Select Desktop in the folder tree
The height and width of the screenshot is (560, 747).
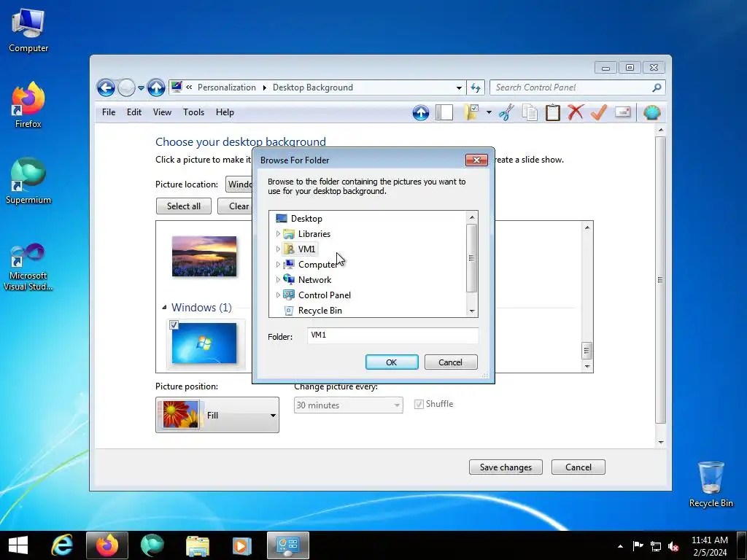click(x=306, y=219)
